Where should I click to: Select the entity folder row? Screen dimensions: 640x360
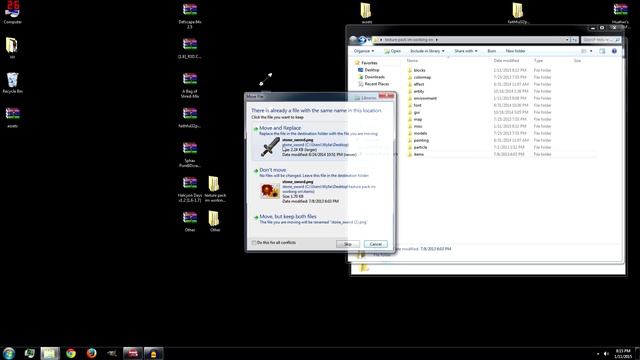502,91
